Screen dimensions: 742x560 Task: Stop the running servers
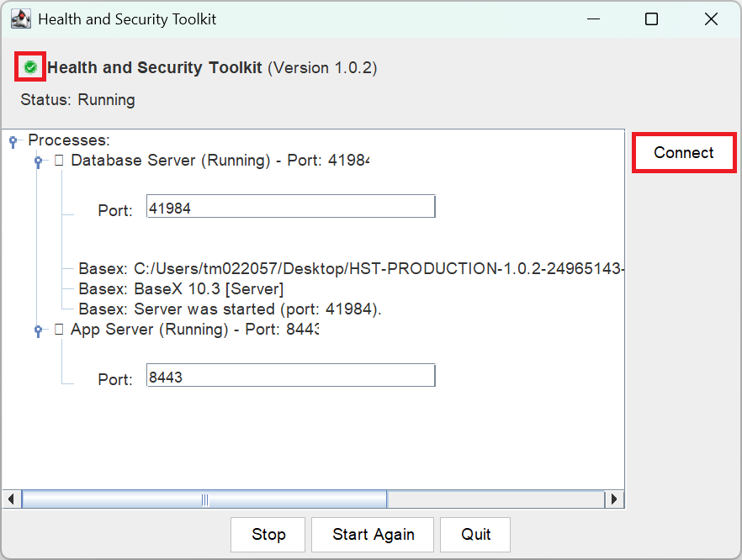pyautogui.click(x=268, y=534)
